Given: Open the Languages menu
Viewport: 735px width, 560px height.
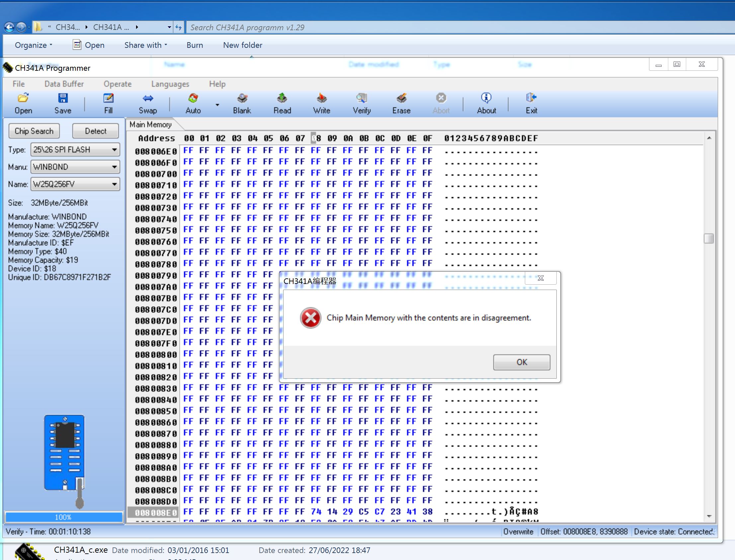Looking at the screenshot, I should coord(170,84).
